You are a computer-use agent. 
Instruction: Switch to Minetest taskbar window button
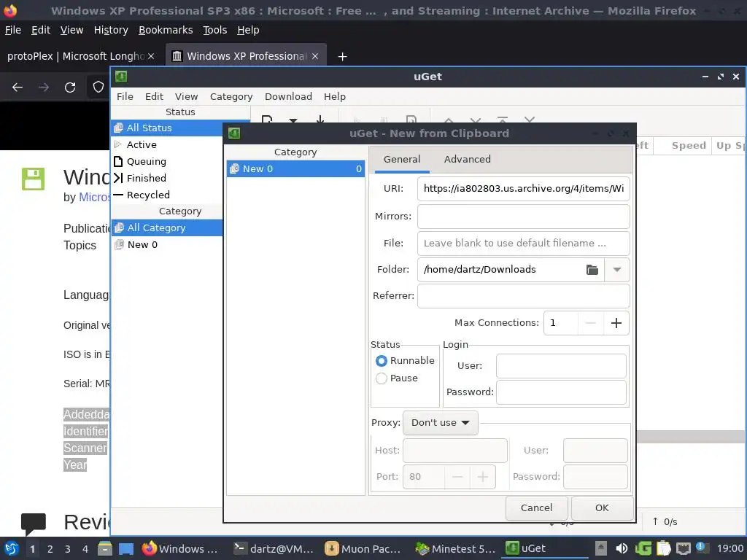(455, 548)
